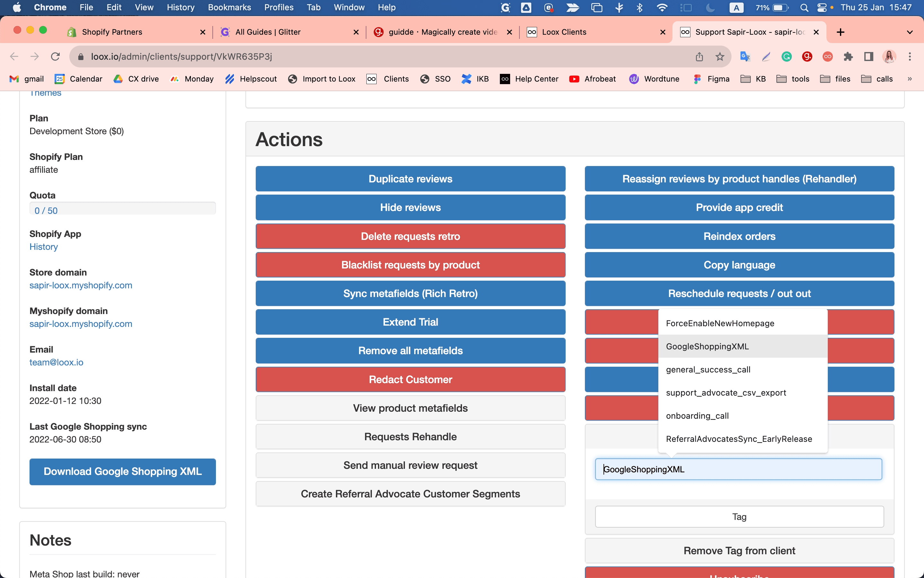Open the files bookmarks folder
This screenshot has width=924, height=578.
point(835,79)
